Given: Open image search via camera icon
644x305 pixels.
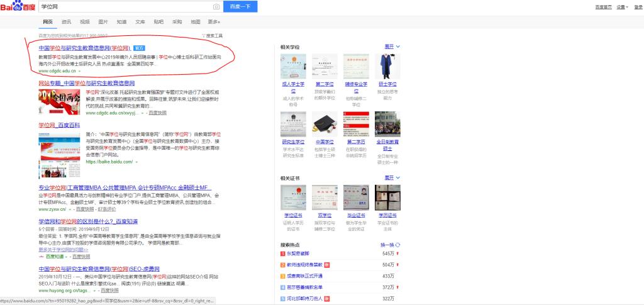Looking at the screenshot, I should tap(216, 6).
